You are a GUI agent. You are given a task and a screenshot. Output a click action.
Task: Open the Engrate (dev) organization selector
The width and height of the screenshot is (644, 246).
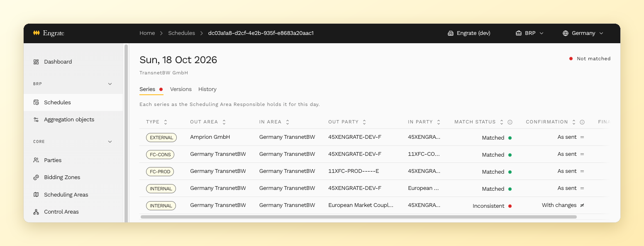click(469, 33)
